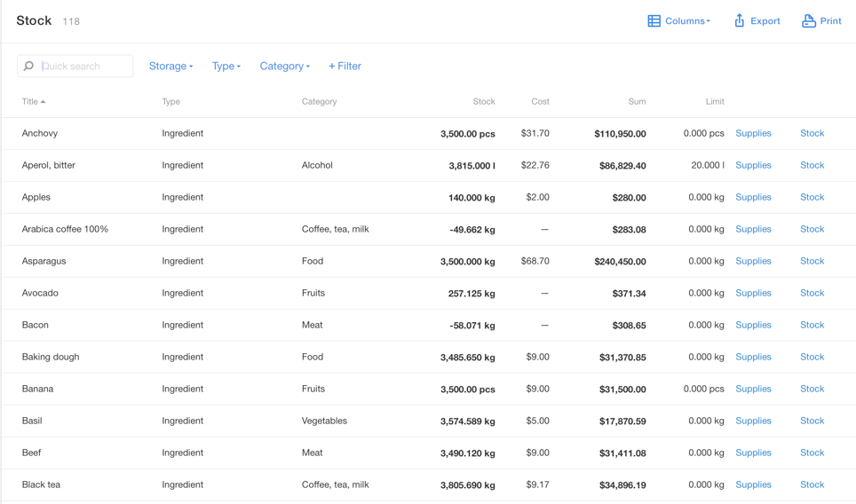The width and height of the screenshot is (856, 504).
Task: Open the Category filter dropdown
Action: coord(284,66)
